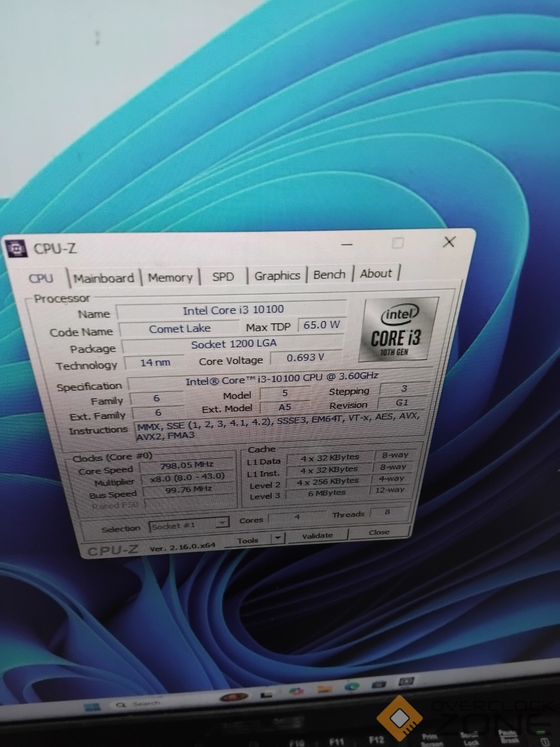
Task: Show the About tab
Action: (376, 273)
